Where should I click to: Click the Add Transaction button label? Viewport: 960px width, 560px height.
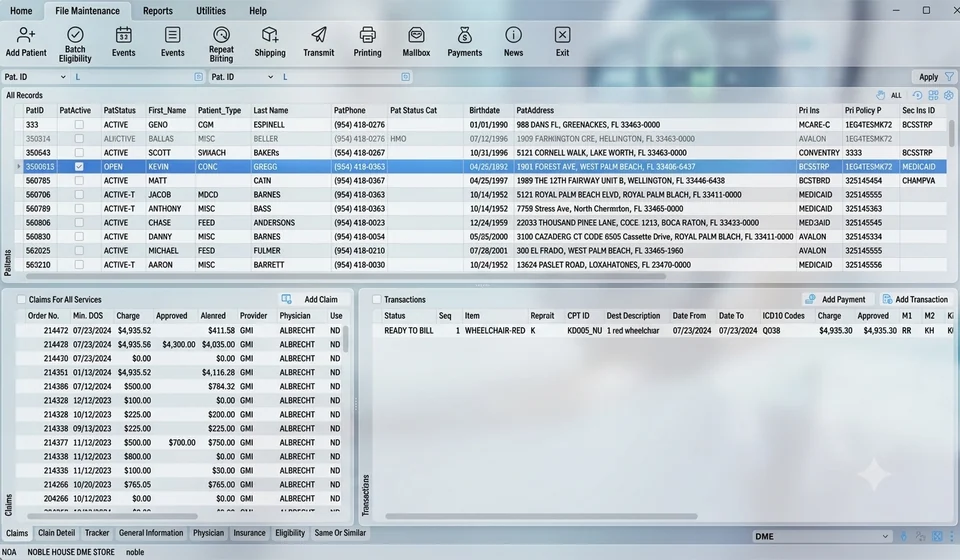coord(921,299)
